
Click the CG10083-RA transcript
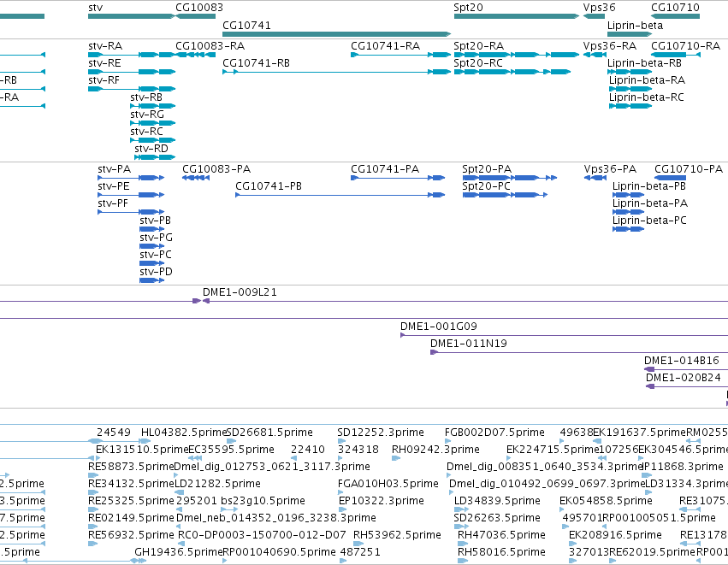click(x=195, y=55)
